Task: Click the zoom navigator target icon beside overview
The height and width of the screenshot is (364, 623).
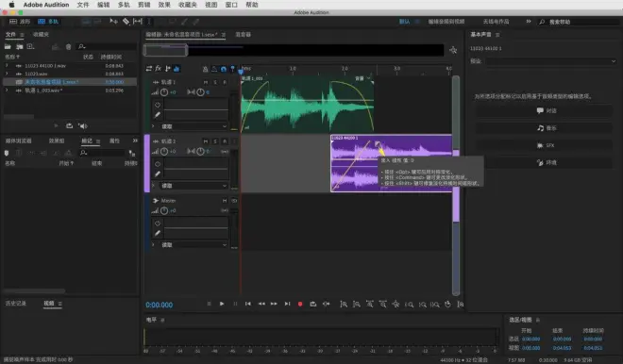Action: (453, 50)
